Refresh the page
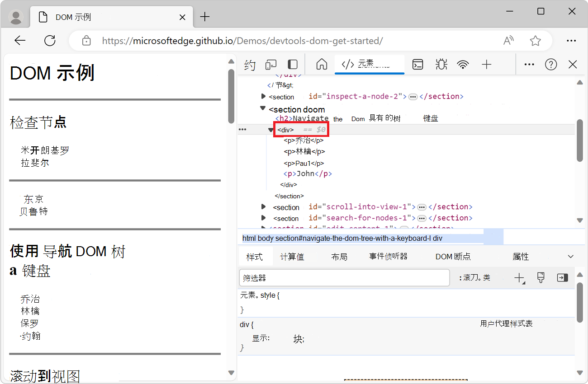 point(50,41)
